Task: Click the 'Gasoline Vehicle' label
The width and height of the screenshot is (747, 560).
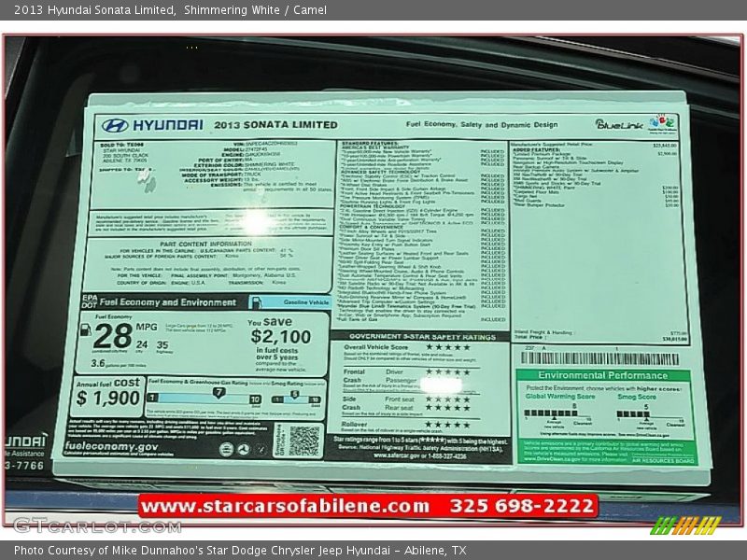Action: point(306,301)
